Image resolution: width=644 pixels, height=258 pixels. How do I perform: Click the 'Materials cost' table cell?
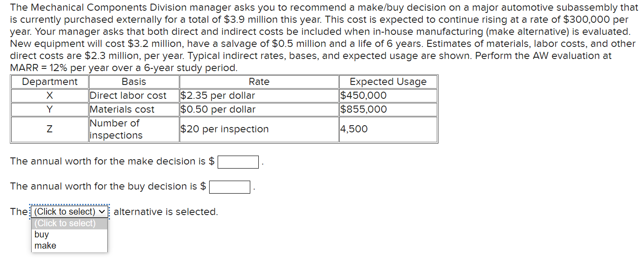click(122, 109)
